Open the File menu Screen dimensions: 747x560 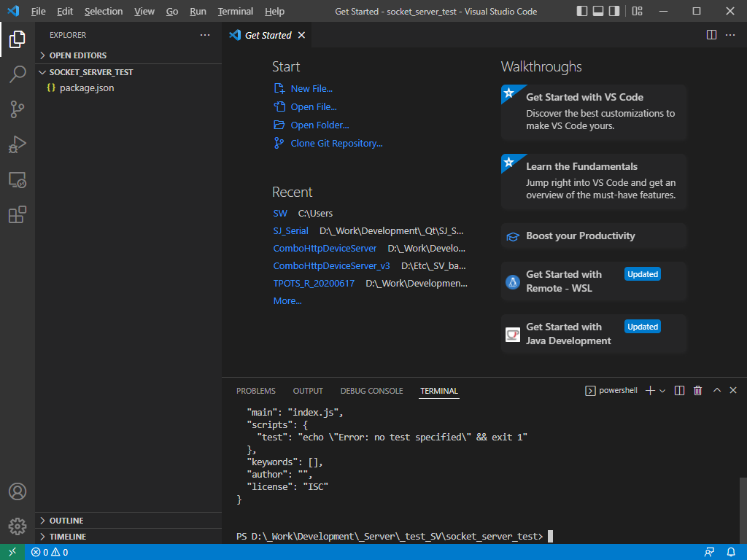pos(38,11)
